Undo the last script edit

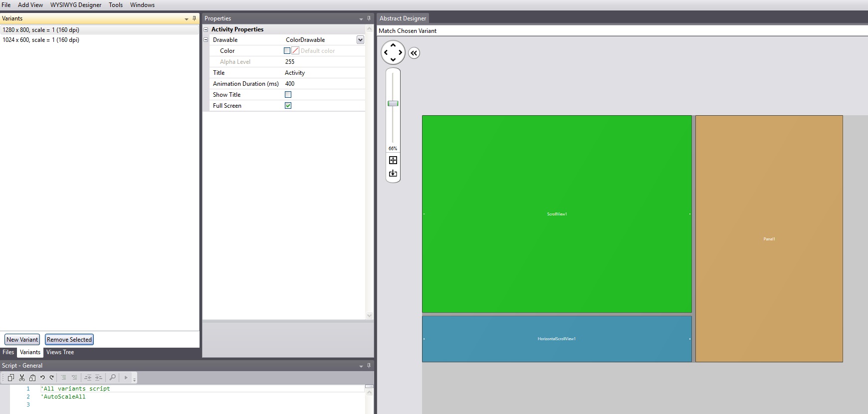[x=43, y=378]
